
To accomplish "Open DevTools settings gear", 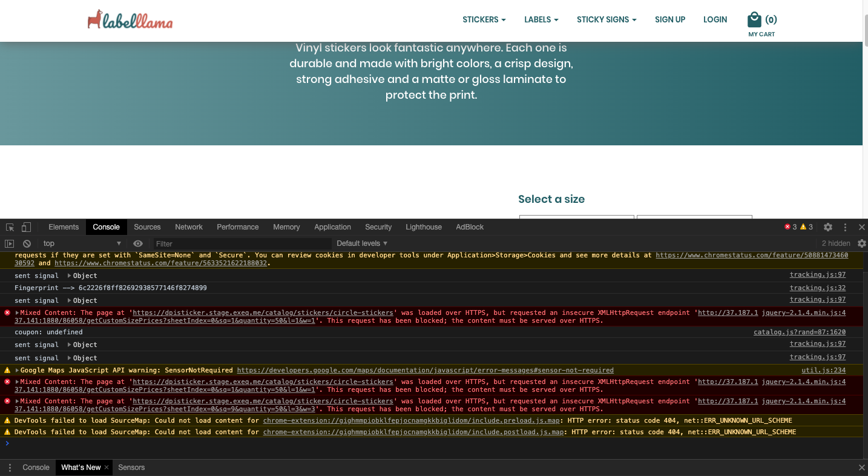I will (827, 227).
